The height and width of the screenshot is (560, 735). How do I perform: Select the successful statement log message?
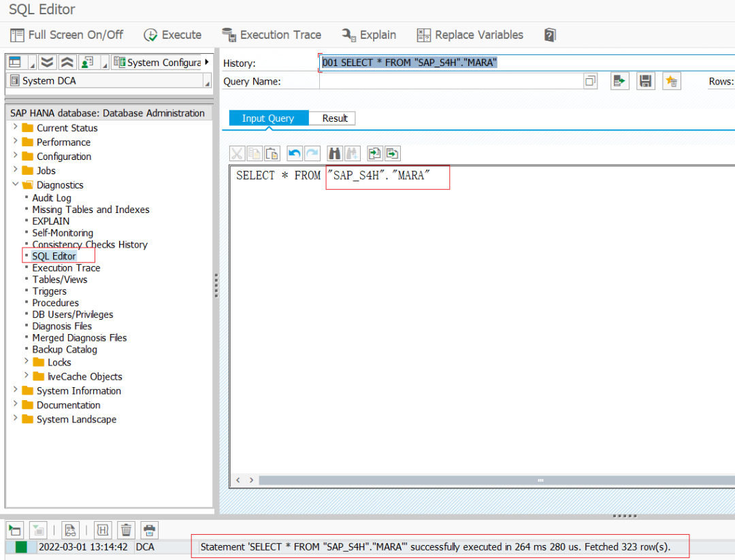436,547
